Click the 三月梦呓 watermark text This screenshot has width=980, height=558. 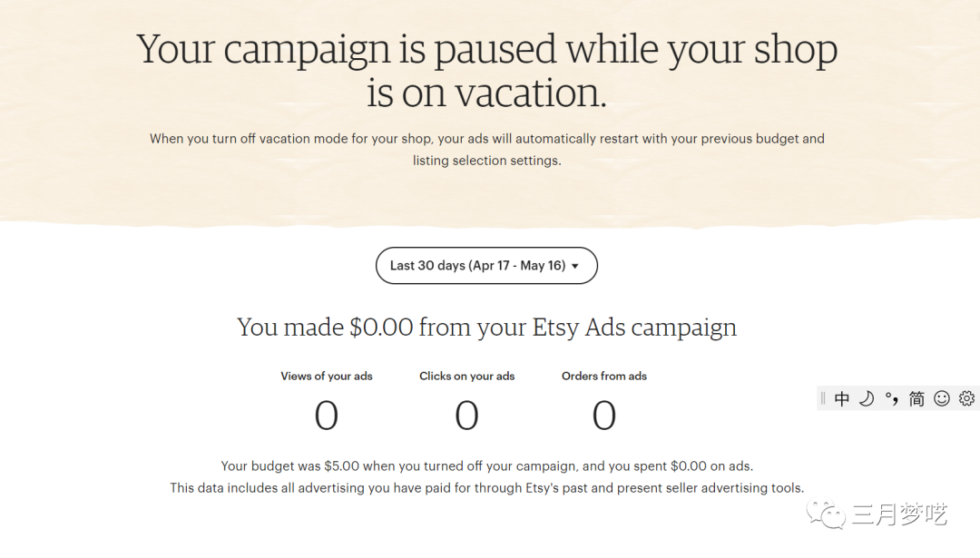(898, 515)
